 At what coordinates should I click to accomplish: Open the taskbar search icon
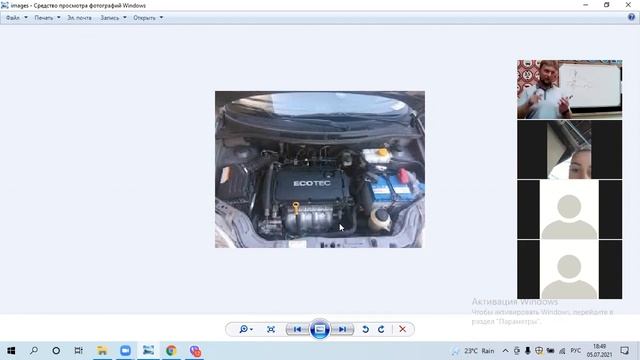pos(34,351)
